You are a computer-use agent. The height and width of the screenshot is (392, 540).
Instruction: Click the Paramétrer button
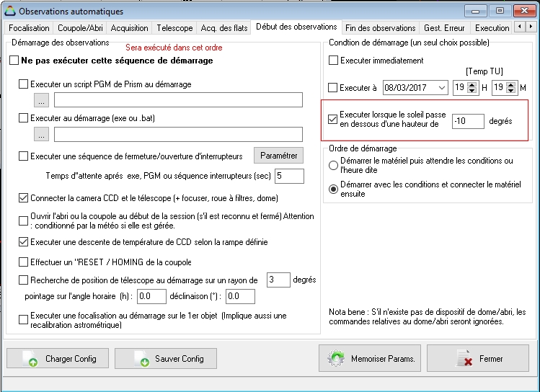coord(278,156)
